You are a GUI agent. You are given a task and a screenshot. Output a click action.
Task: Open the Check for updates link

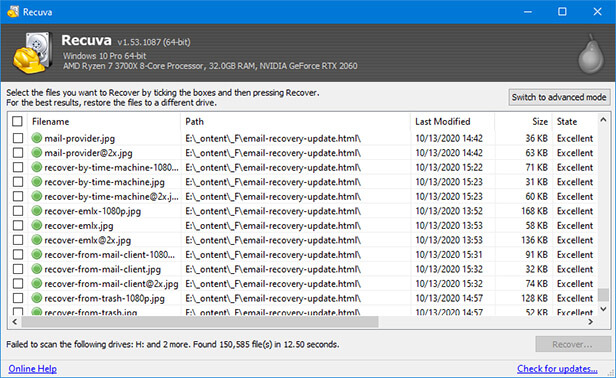click(x=557, y=369)
